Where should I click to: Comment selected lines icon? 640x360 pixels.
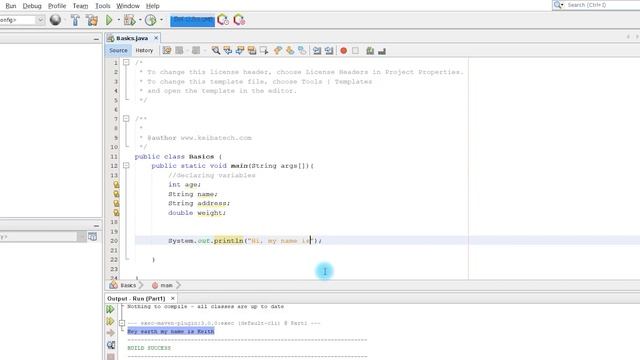point(370,51)
